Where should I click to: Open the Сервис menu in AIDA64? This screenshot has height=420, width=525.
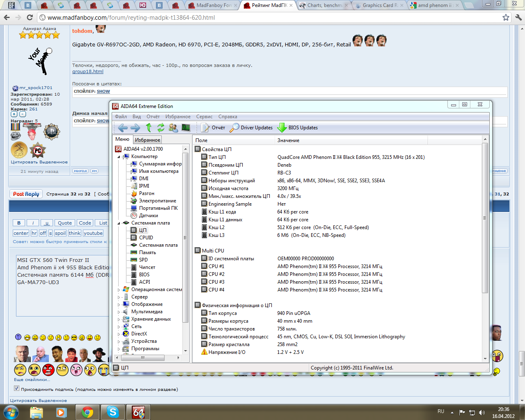204,117
